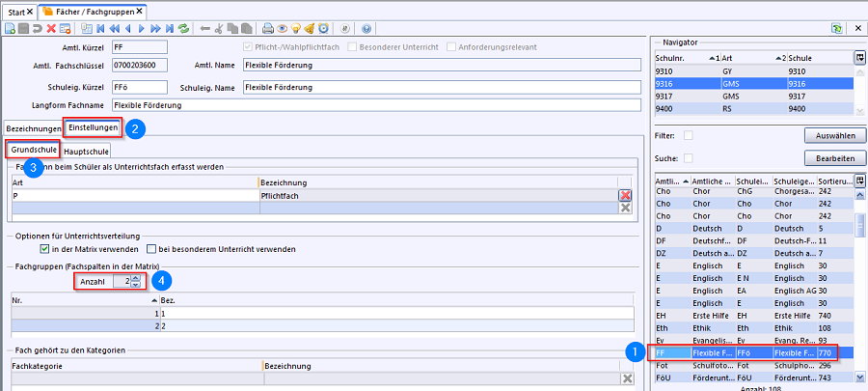Go to the first record

point(100,28)
